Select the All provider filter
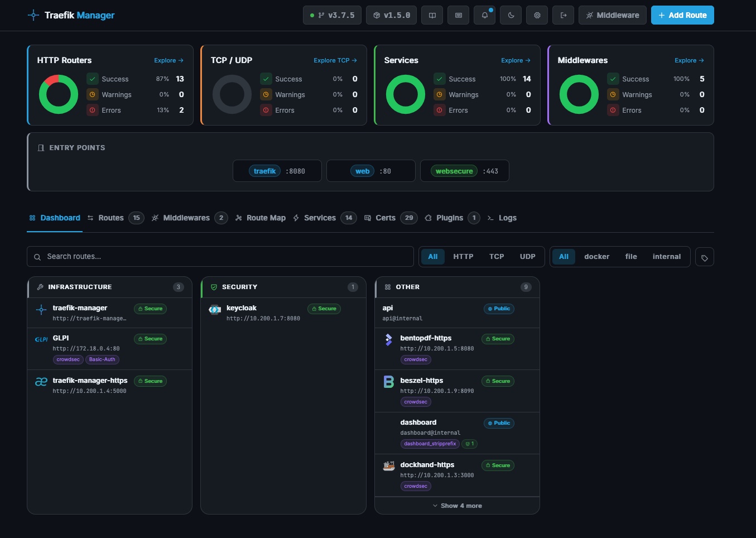The image size is (756, 538). pyautogui.click(x=564, y=257)
